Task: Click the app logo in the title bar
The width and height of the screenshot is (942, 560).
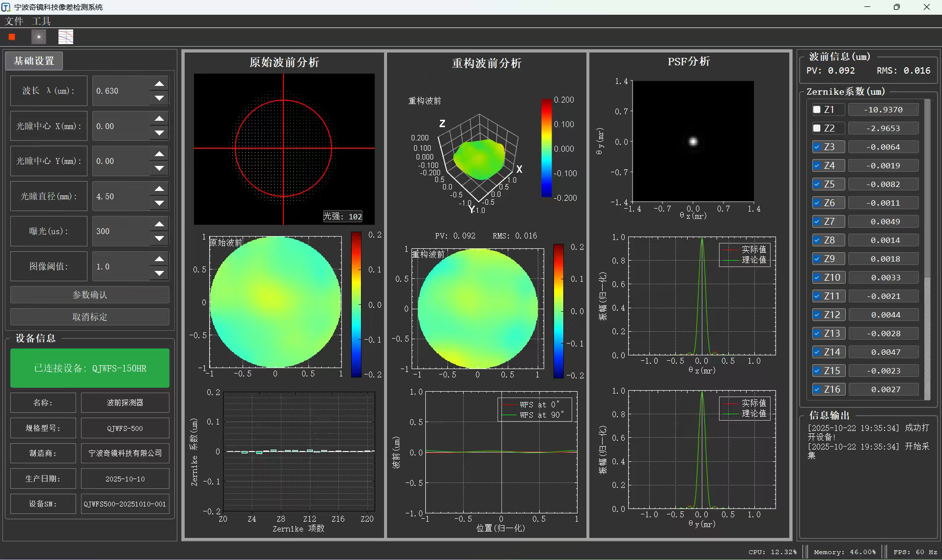Action: pos(6,7)
